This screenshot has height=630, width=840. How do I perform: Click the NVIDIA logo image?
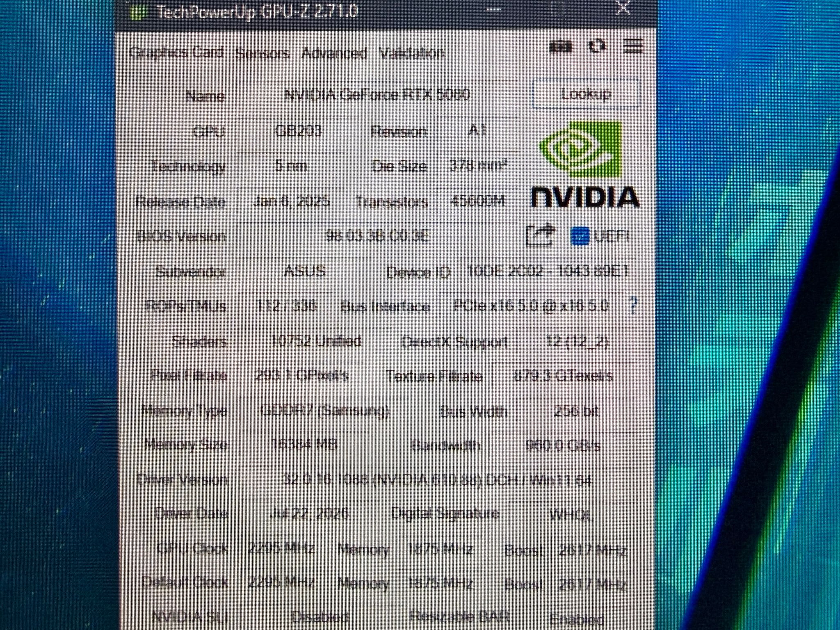pos(585,165)
